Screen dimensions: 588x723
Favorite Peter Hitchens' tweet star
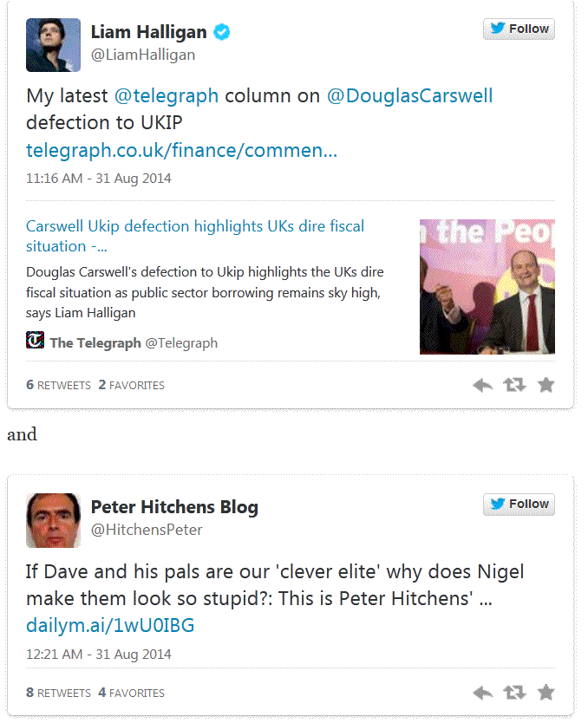click(x=546, y=692)
